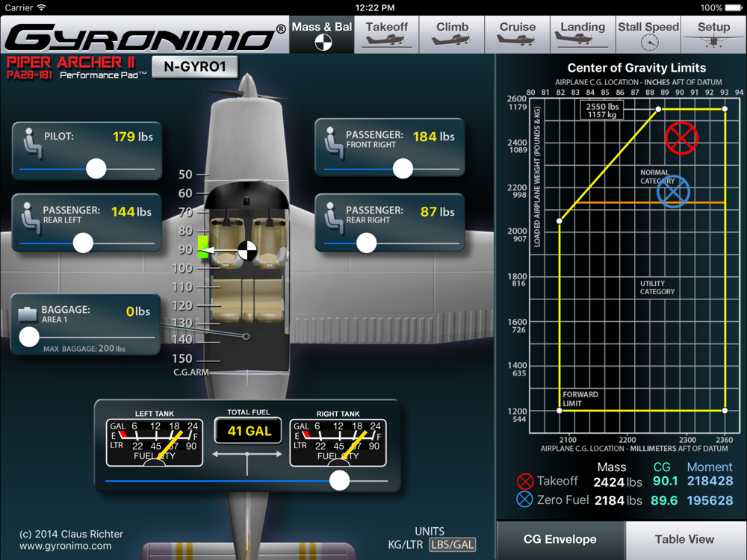The width and height of the screenshot is (747, 560).
Task: Click the battery status indicator
Action: [x=734, y=7]
